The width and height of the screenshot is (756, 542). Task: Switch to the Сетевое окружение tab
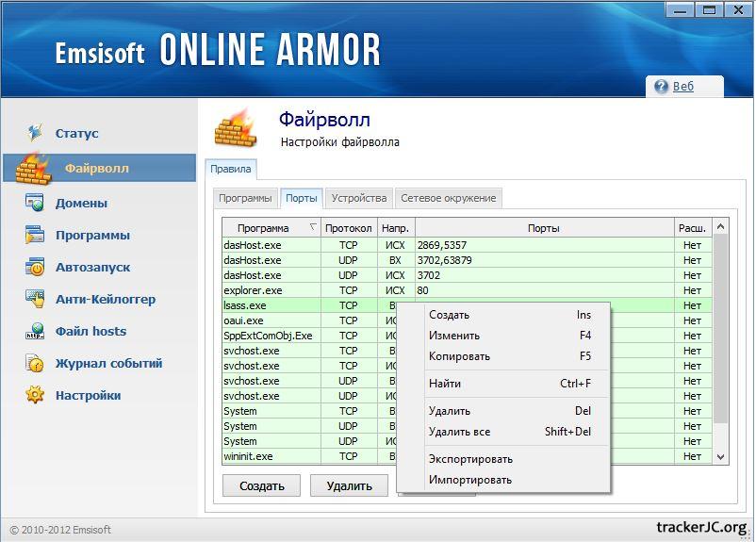click(448, 199)
